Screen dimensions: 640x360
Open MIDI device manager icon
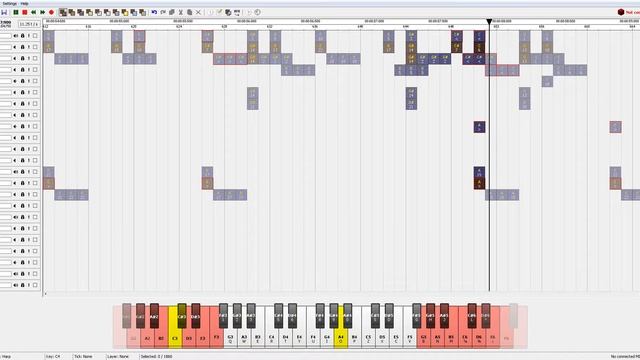pos(237,12)
